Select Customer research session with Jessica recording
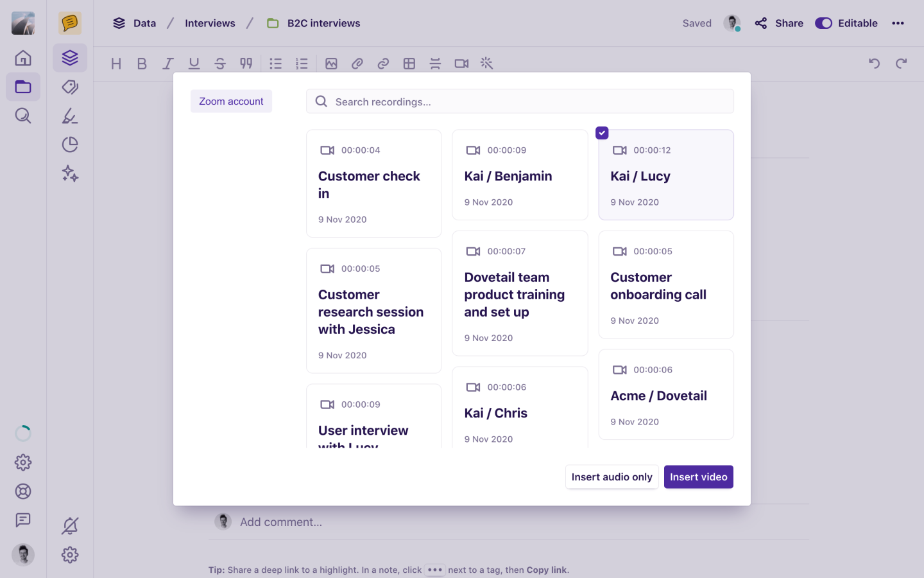Screen dimensions: 924x578 [374, 311]
